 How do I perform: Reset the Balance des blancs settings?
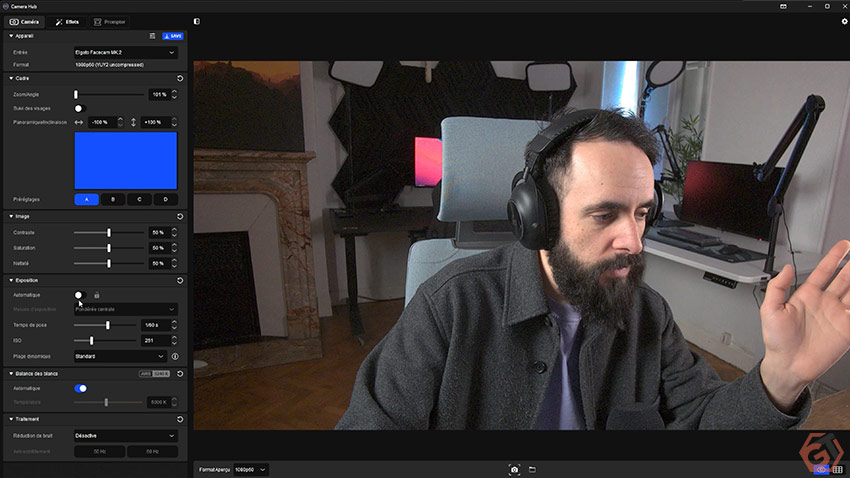coord(180,373)
